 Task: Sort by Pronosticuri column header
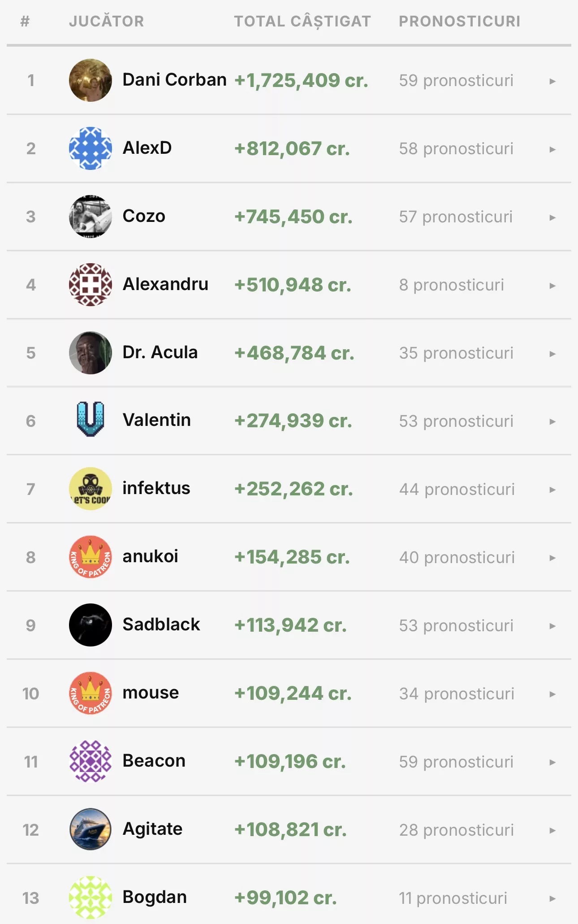(x=460, y=21)
